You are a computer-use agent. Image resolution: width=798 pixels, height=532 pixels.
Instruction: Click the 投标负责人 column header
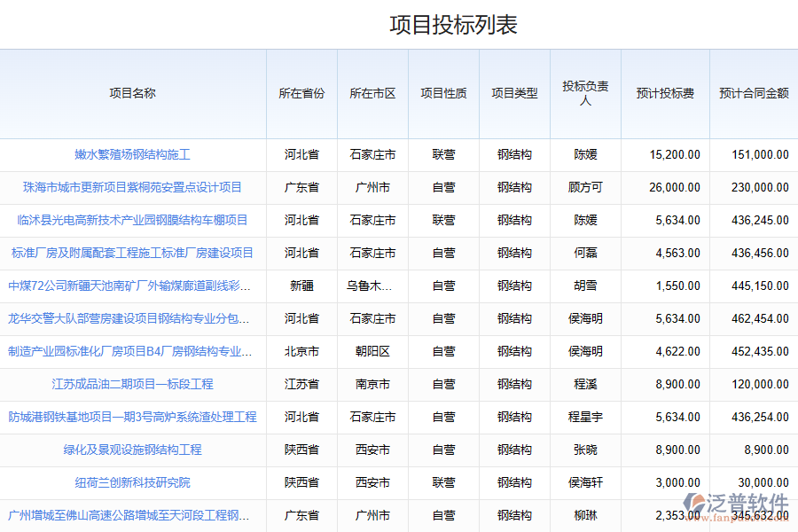tap(585, 93)
